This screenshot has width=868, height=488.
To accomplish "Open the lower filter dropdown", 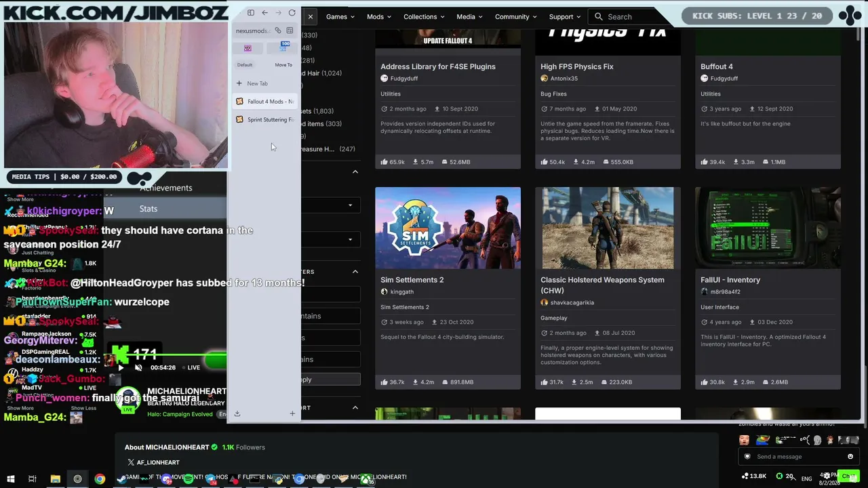I will point(331,239).
